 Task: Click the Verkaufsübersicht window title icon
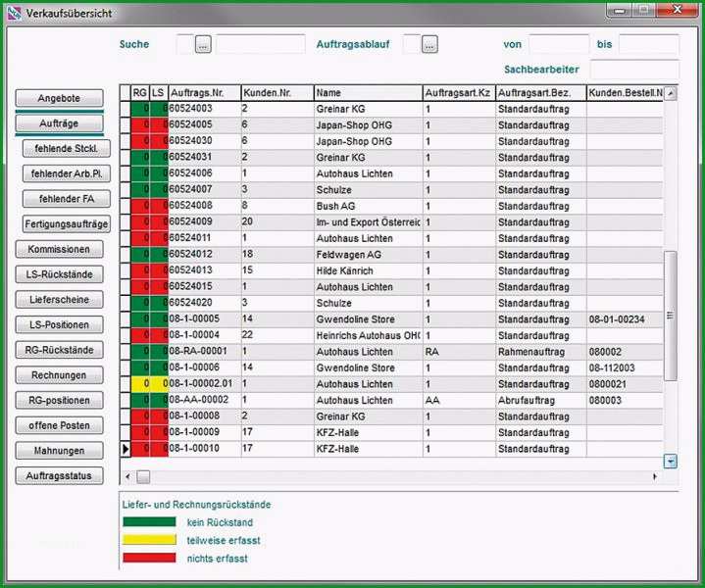point(15,14)
